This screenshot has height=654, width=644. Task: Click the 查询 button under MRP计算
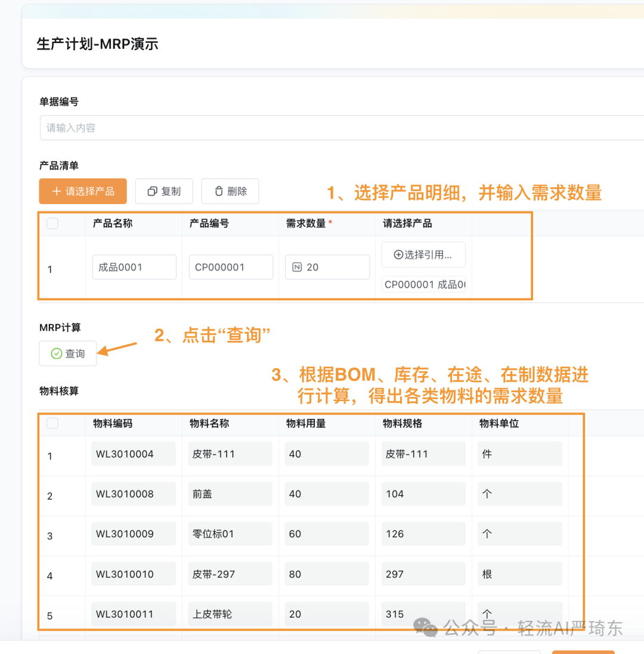[67, 353]
